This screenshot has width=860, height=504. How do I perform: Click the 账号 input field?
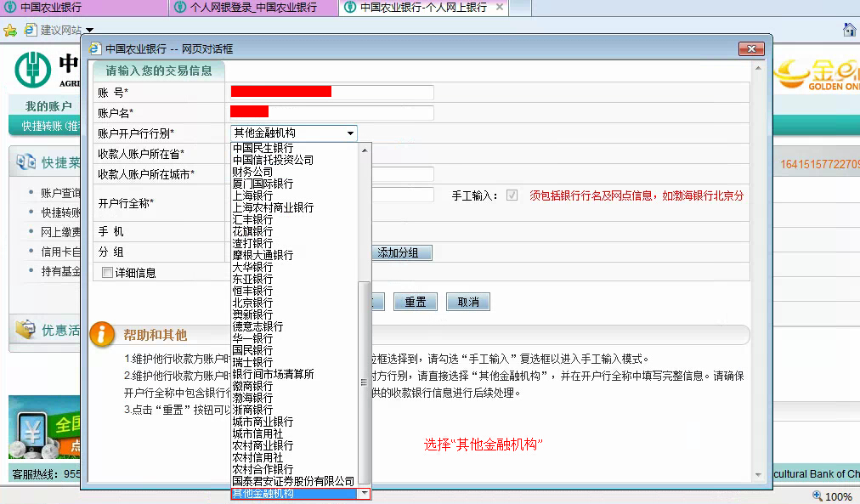(331, 92)
